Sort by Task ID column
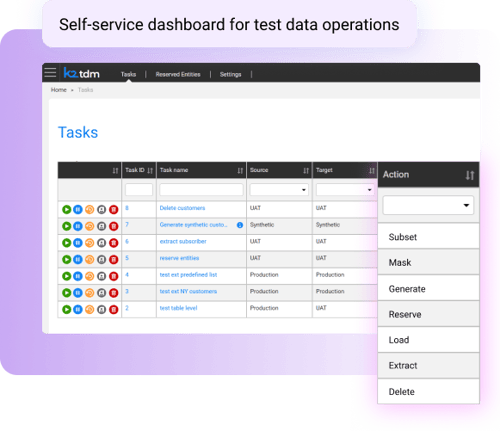This screenshot has height=431, width=500. 150,171
